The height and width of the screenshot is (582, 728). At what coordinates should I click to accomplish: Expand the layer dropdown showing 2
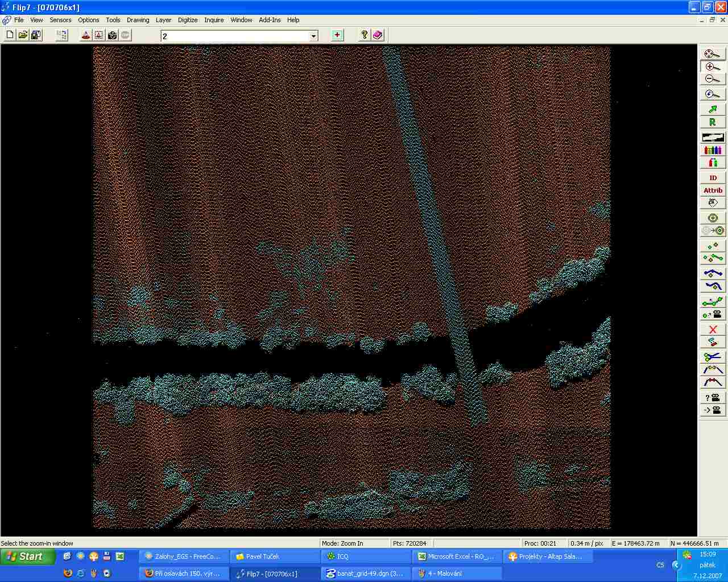tap(313, 36)
